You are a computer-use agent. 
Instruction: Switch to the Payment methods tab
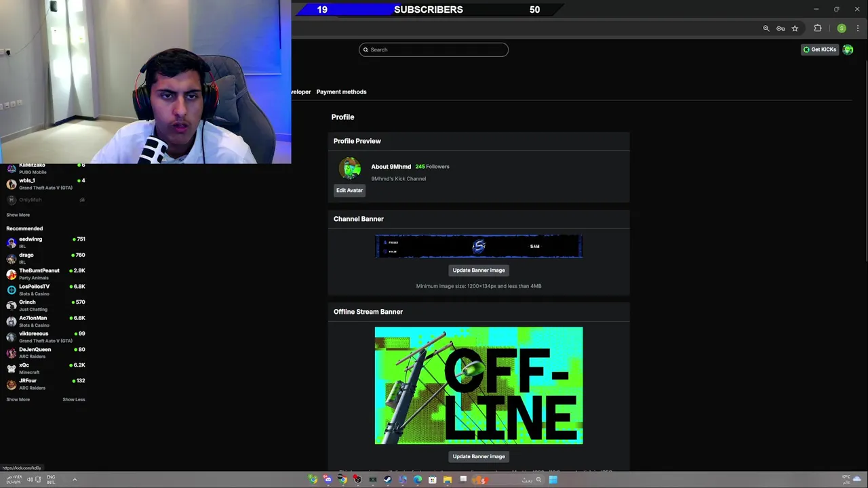click(341, 91)
